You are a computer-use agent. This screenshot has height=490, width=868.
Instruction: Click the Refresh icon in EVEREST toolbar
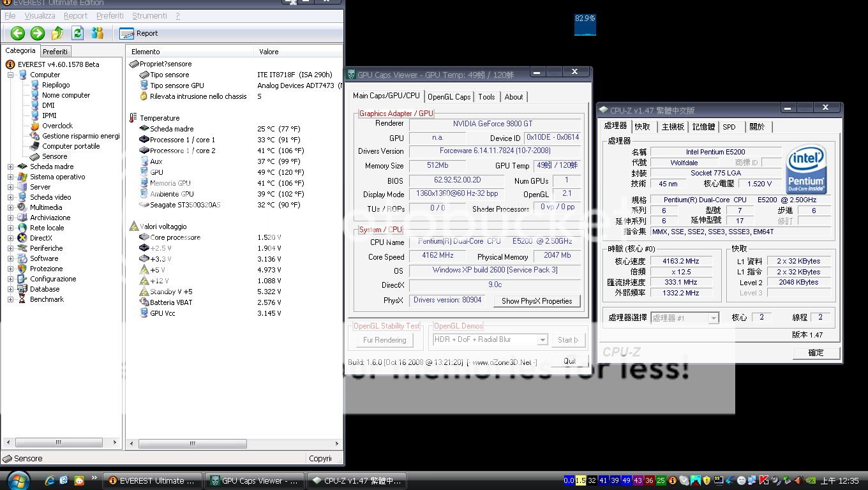pyautogui.click(x=77, y=33)
